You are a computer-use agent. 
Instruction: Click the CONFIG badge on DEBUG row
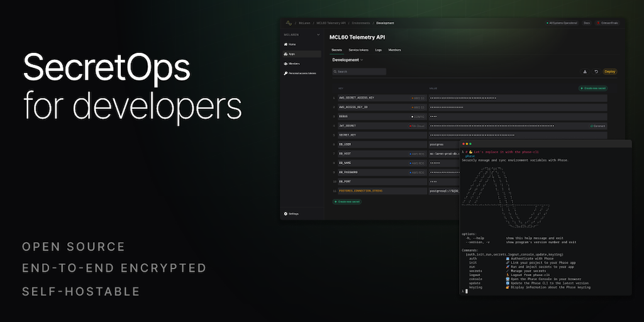418,116
